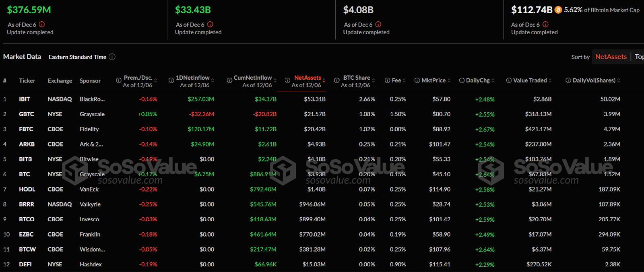
Task: Click info icon next to Eastern Standard Time
Action: [x=112, y=57]
